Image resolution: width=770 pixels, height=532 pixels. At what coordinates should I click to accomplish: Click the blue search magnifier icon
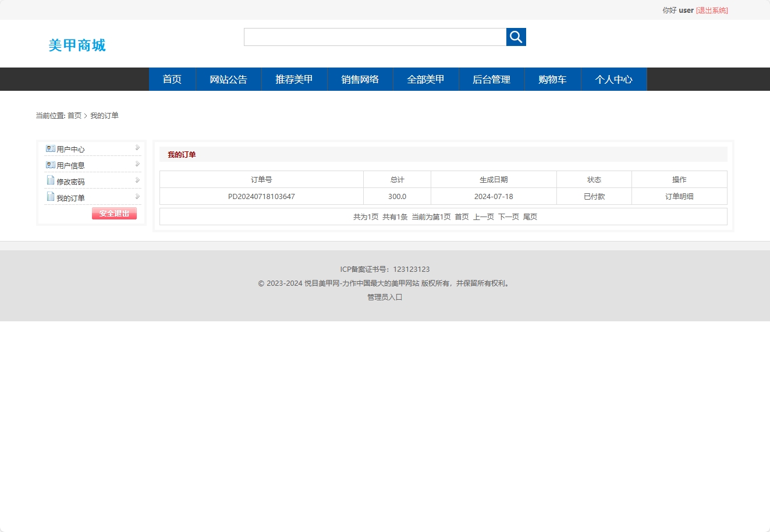[516, 37]
